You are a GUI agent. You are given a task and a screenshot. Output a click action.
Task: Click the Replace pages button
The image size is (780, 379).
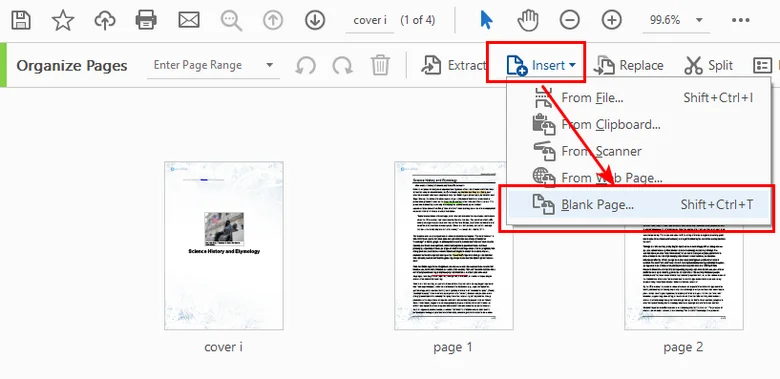click(x=629, y=66)
